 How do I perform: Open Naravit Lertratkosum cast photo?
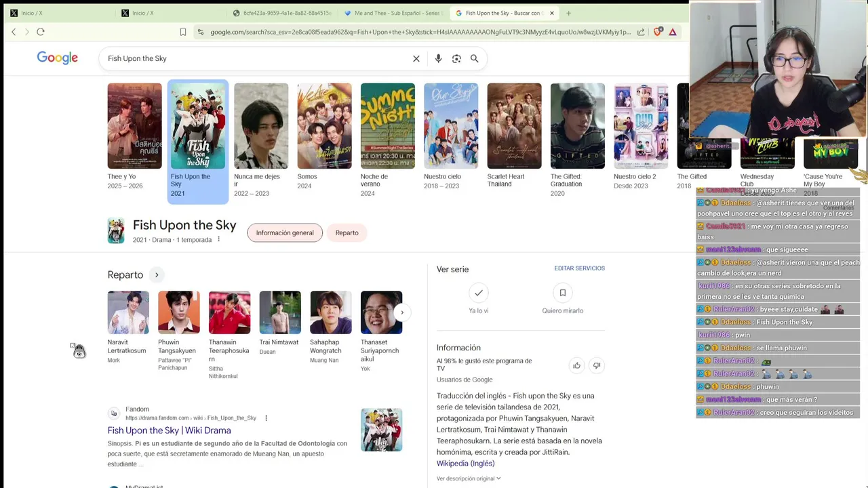point(128,312)
